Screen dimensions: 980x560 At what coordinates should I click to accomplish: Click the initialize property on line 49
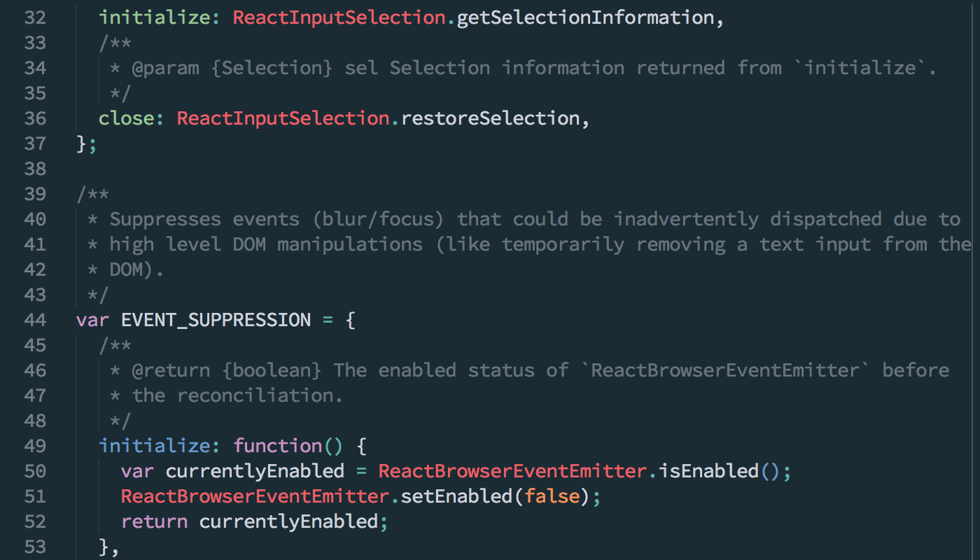coord(155,446)
